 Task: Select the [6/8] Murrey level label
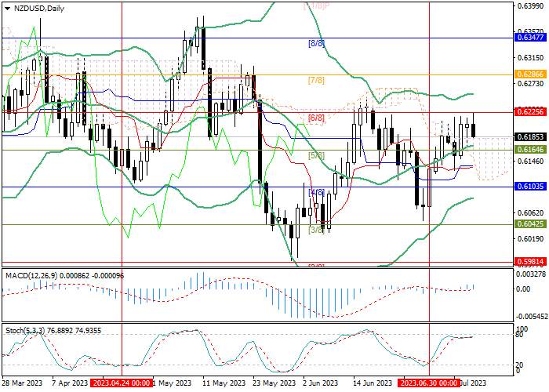click(316, 118)
